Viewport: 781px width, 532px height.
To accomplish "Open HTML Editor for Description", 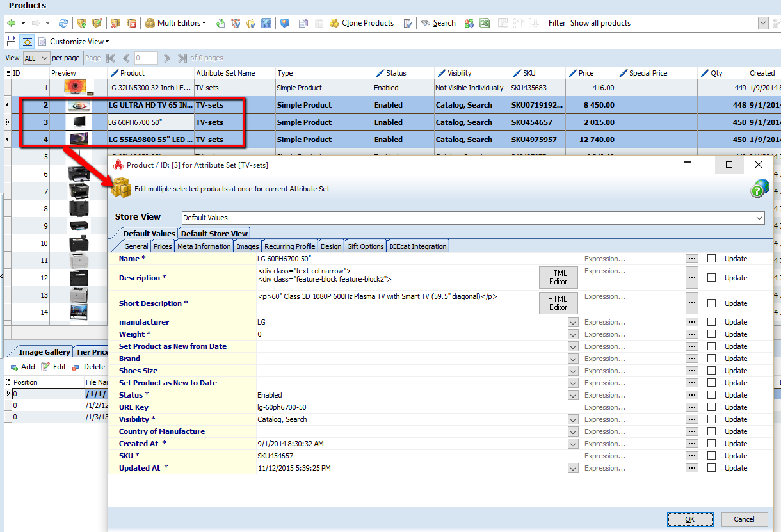I will 558,278.
